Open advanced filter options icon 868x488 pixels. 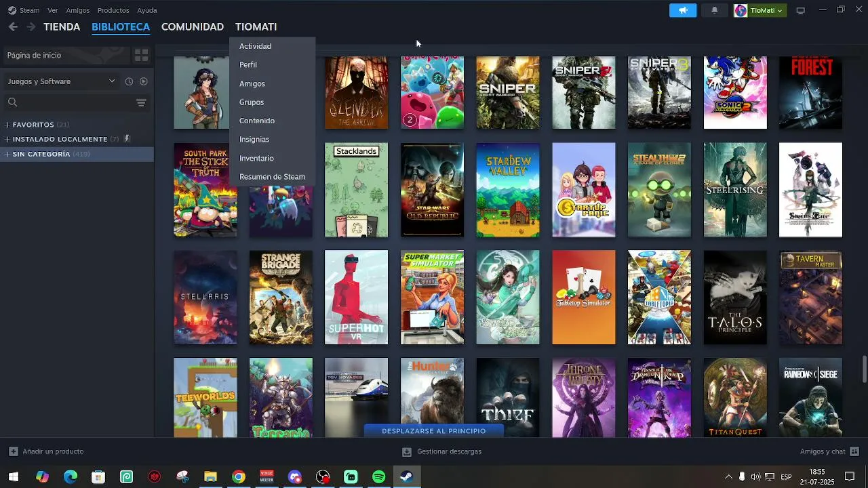(x=141, y=102)
